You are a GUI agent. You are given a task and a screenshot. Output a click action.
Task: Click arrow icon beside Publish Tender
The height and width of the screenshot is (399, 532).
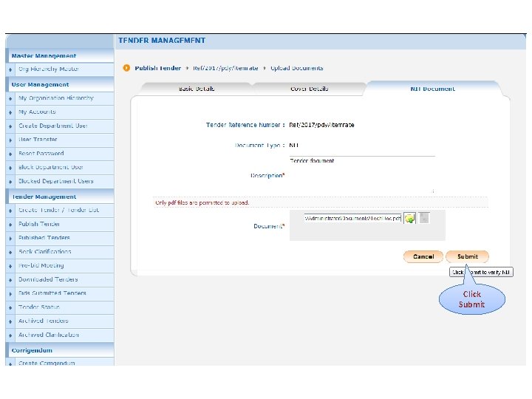(x=10, y=225)
